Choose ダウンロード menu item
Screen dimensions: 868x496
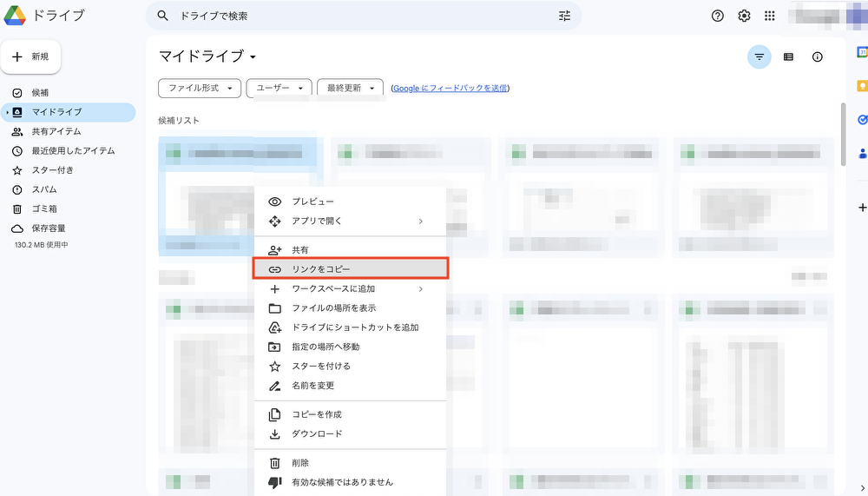click(350, 434)
